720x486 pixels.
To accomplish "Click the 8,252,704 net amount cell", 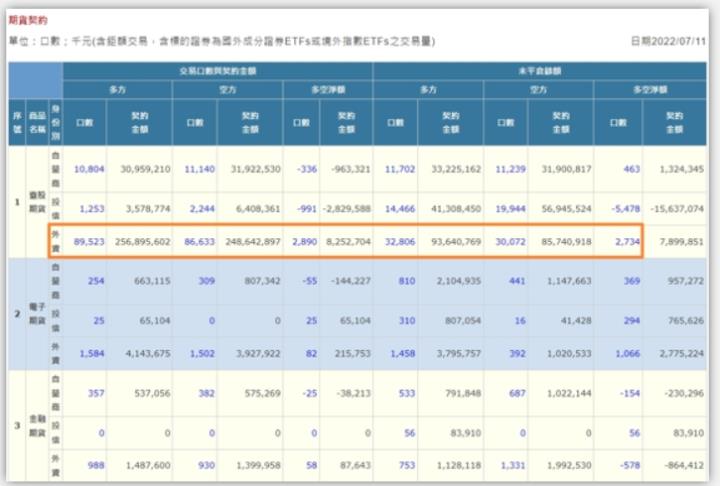I will pos(348,242).
